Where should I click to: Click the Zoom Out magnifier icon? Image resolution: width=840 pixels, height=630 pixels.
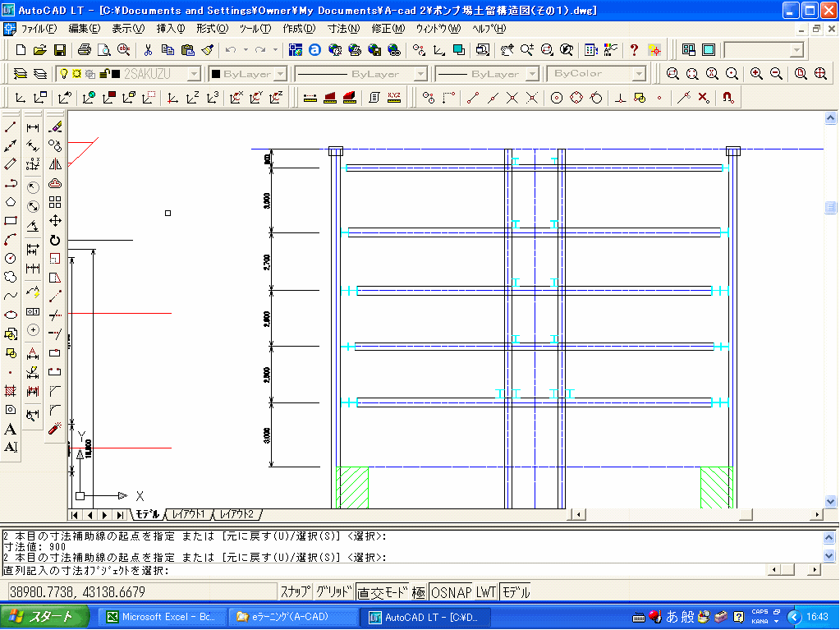(x=776, y=73)
